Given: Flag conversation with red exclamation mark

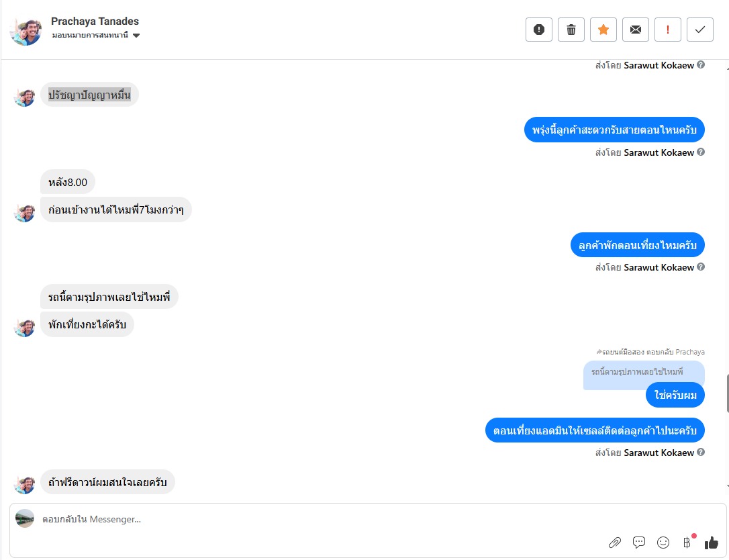Looking at the screenshot, I should 668,30.
